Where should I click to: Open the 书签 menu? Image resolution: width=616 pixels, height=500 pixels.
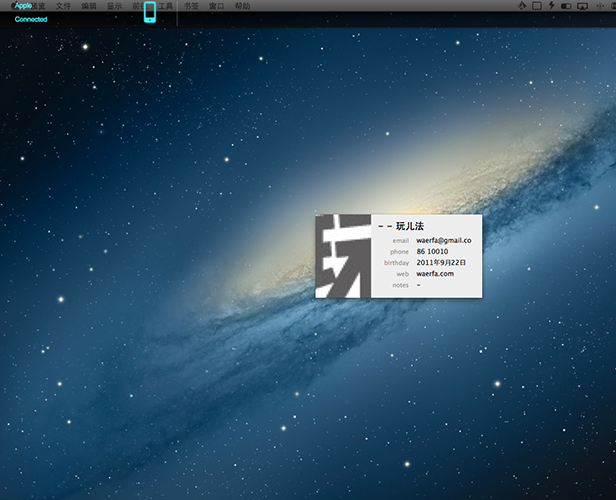coord(191,6)
